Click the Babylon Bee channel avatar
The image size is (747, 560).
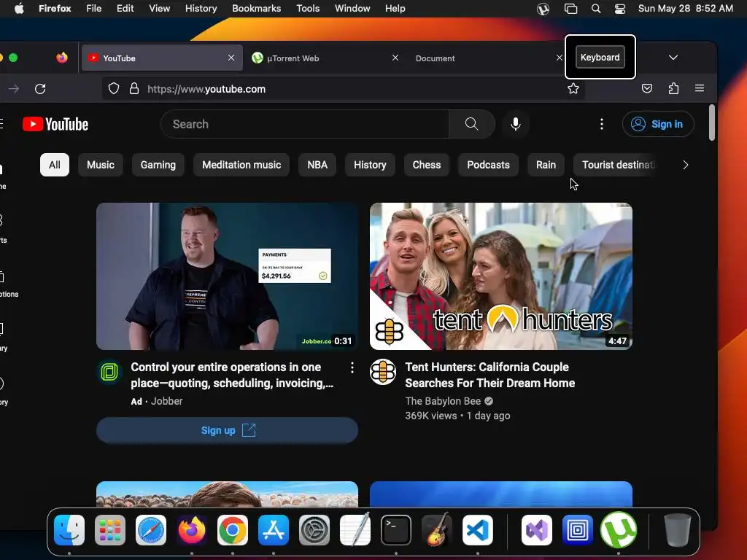383,372
